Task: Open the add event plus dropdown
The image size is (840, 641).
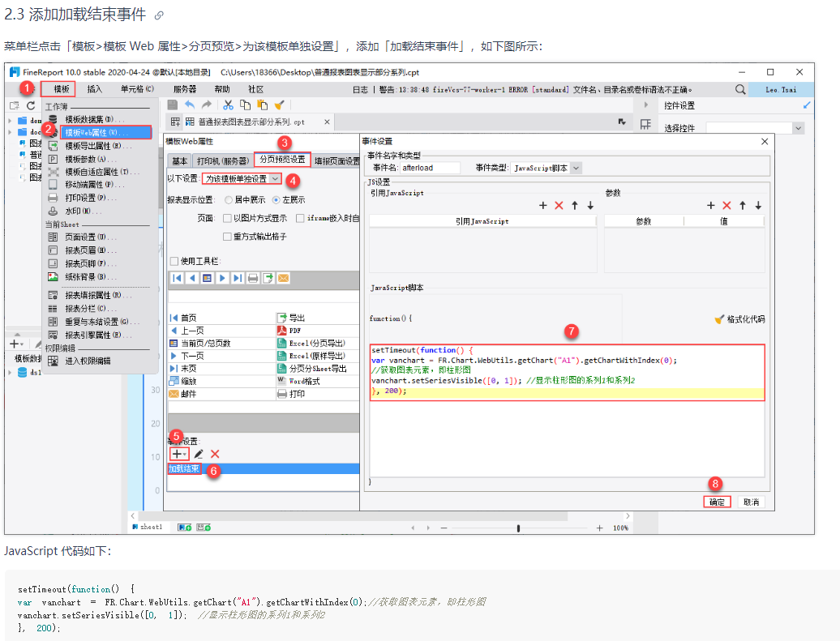Action: [x=179, y=454]
